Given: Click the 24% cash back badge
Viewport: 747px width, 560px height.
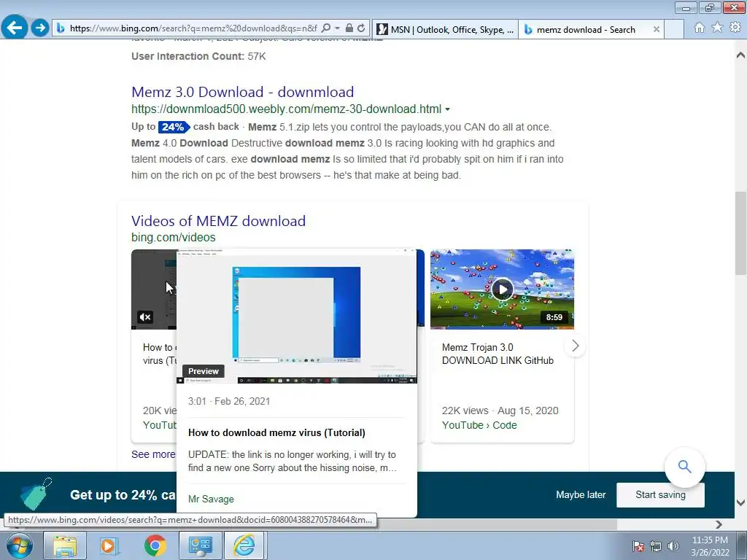Looking at the screenshot, I should pos(174,127).
